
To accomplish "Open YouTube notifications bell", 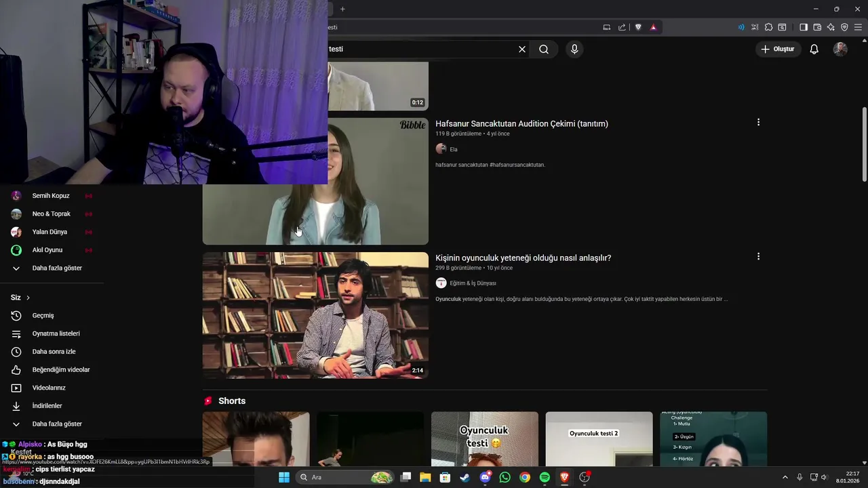I will tap(814, 49).
